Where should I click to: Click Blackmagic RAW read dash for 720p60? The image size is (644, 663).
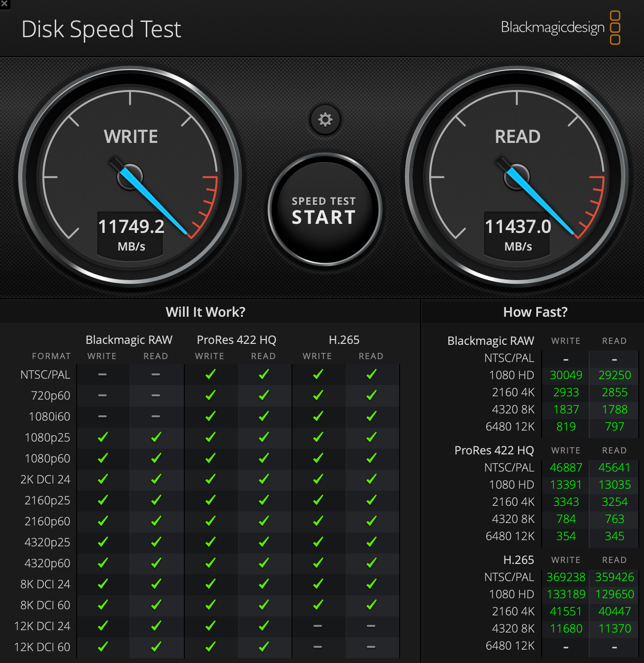click(x=156, y=395)
